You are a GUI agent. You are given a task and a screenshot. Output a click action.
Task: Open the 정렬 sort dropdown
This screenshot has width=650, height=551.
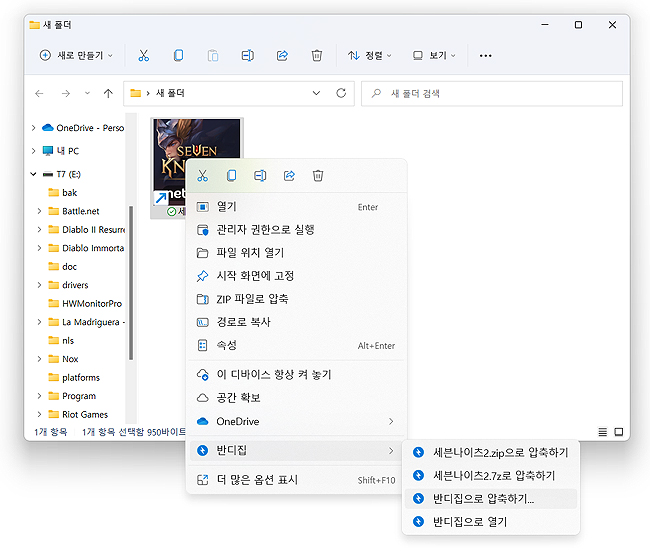coord(369,56)
